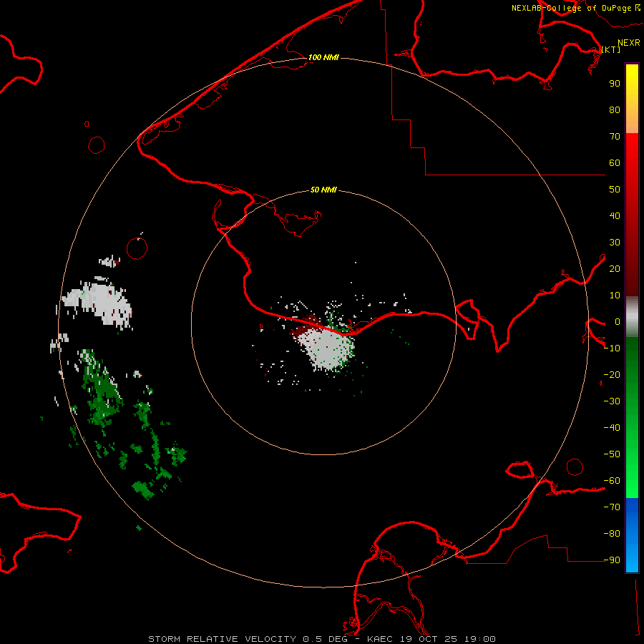Select the -20 value on velocity scale

[x=612, y=374]
